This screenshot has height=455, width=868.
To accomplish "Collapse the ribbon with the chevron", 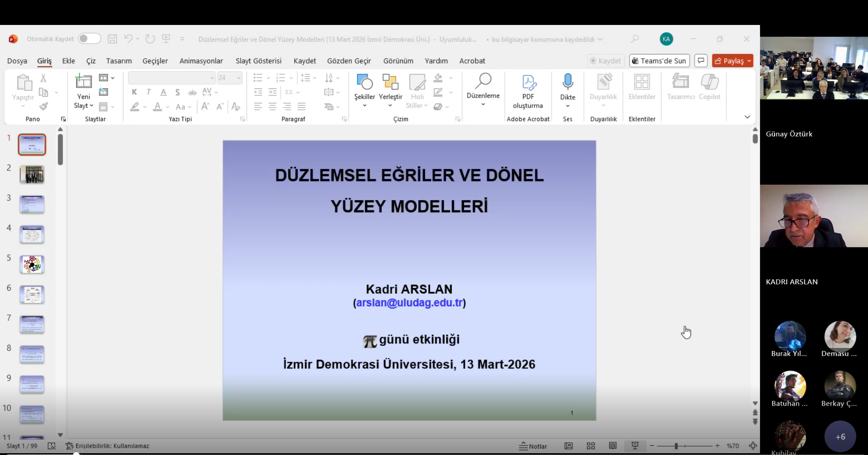I will click(x=747, y=117).
